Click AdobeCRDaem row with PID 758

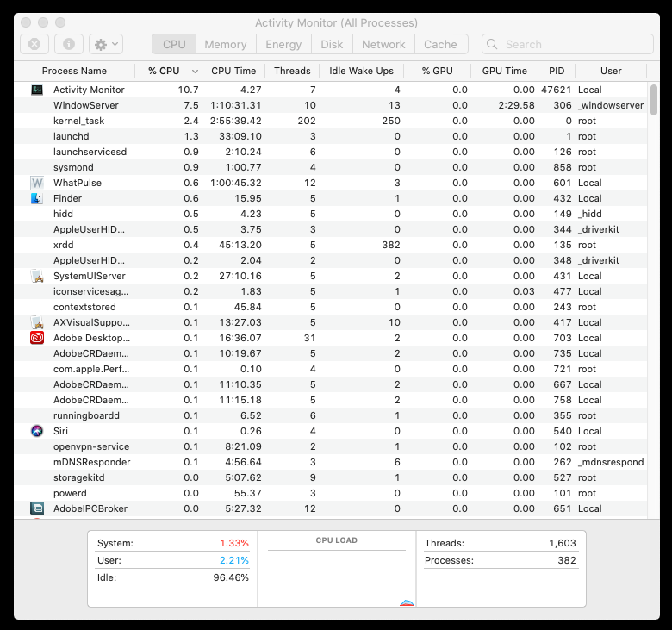click(331, 400)
